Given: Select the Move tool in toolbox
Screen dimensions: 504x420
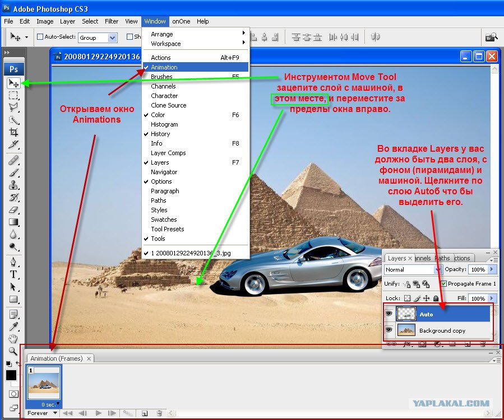Looking at the screenshot, I should pyautogui.click(x=13, y=83).
